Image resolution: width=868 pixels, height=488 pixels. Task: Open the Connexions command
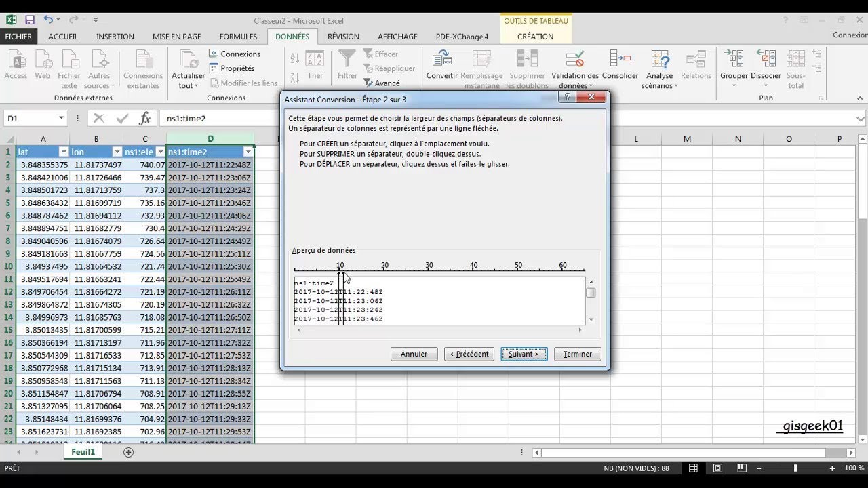click(235, 54)
